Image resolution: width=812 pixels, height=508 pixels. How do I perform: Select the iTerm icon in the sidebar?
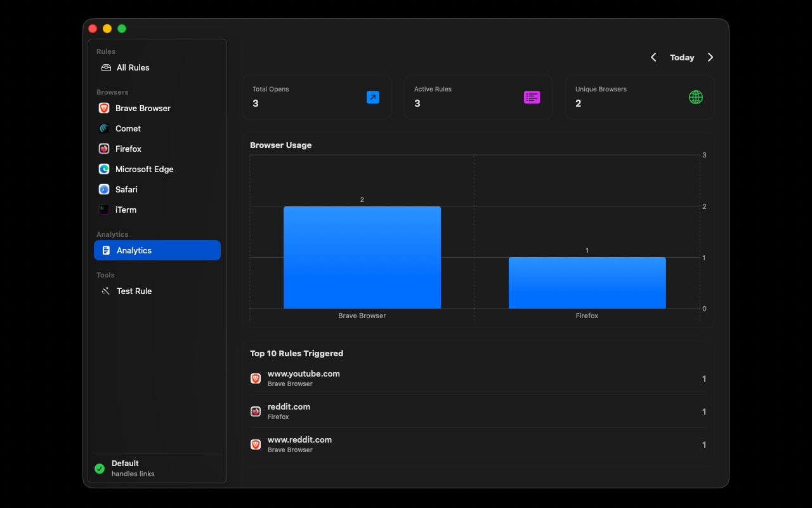click(103, 210)
